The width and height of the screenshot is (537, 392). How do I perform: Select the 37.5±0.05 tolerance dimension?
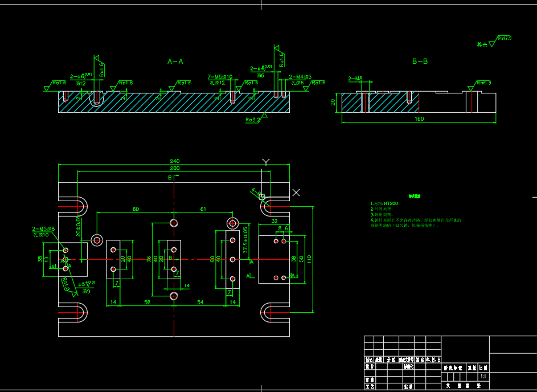point(245,240)
